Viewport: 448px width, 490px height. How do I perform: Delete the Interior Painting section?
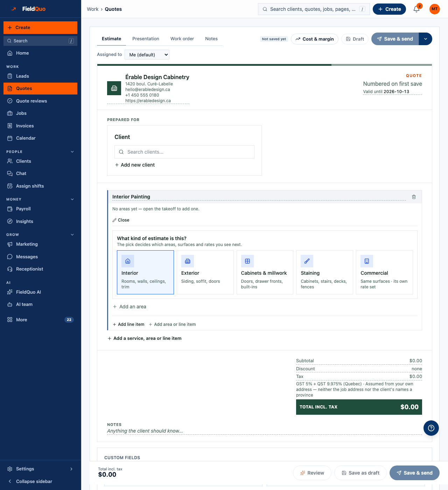(414, 197)
